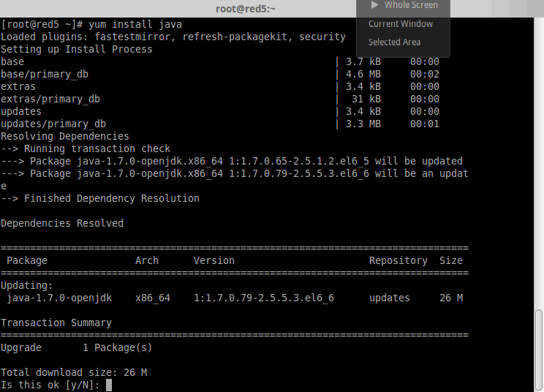Click the 'updates' repository value in the table
This screenshot has height=392, width=544.
pyautogui.click(x=390, y=298)
